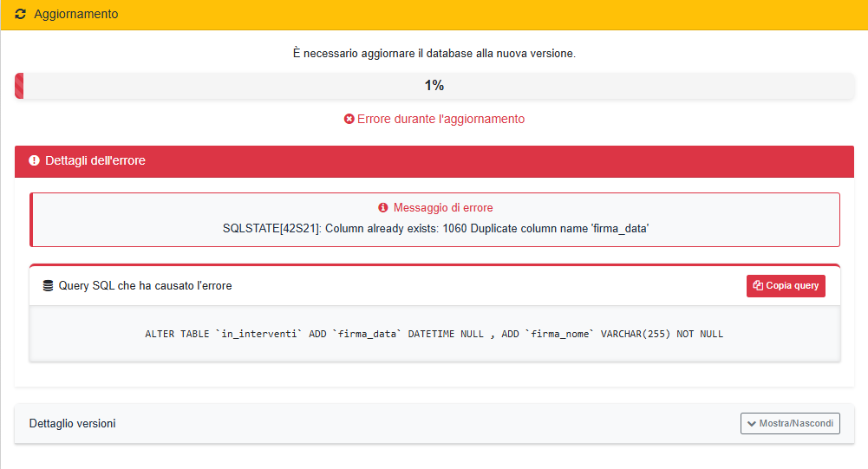Screen dimensions: 868x469
Task: Click the info icon beside Messaggio di errore
Action: pos(383,208)
